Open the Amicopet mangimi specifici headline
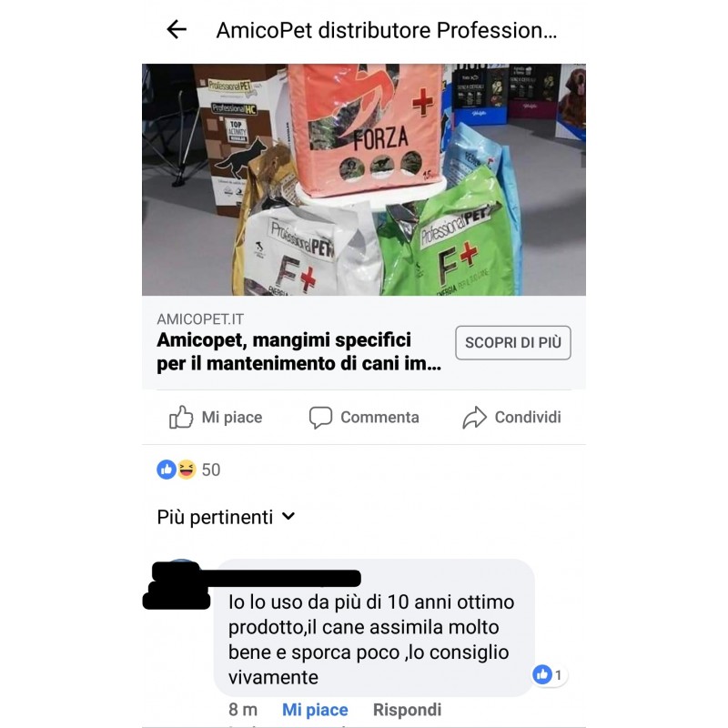728x728 pixels. 298,351
